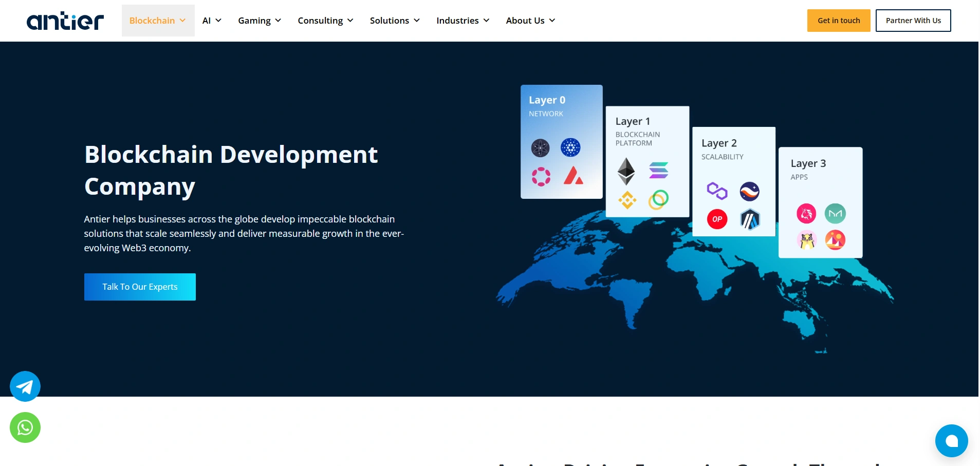The height and width of the screenshot is (466, 980).
Task: Select the Layer 3 card title
Action: coord(808,164)
